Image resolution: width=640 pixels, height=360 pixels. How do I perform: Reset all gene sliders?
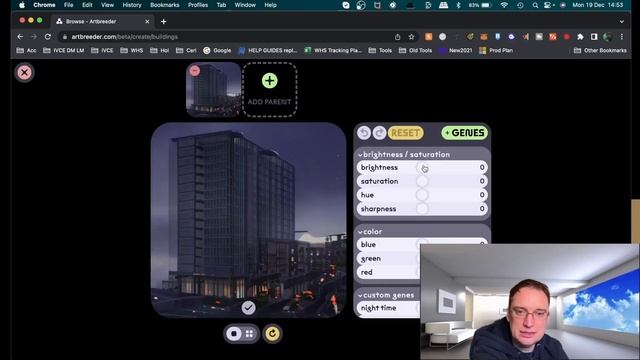pyautogui.click(x=405, y=133)
